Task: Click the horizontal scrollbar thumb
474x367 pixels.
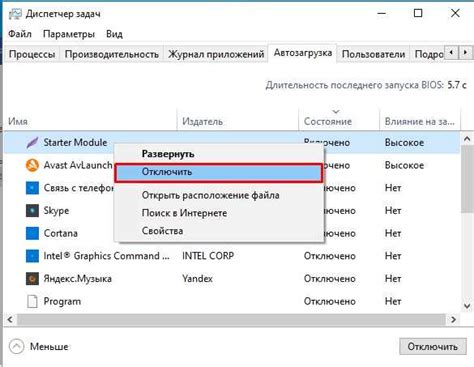Action: [231, 320]
